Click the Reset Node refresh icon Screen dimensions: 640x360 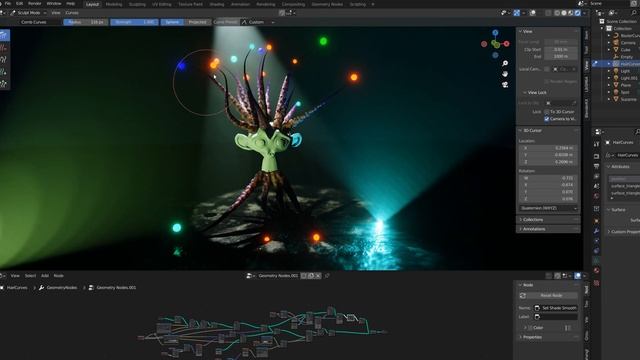(523, 296)
